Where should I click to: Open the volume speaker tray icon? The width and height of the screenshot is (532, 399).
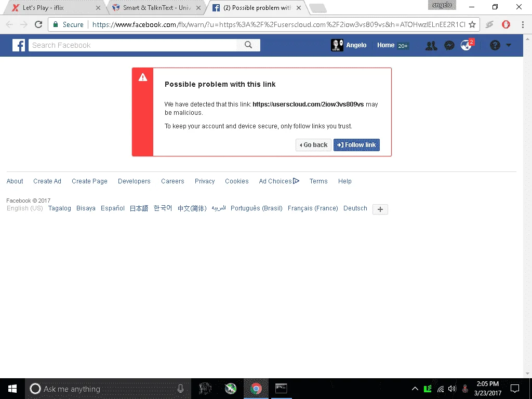pyautogui.click(x=452, y=389)
